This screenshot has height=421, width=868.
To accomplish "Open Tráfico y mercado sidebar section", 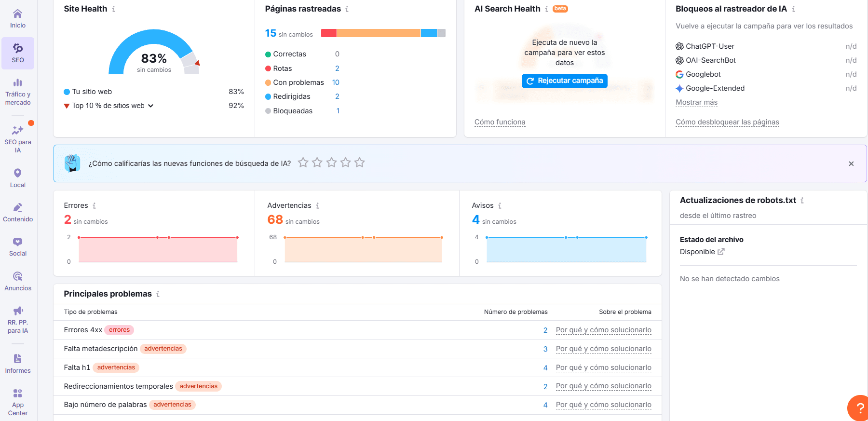I will coord(18,92).
